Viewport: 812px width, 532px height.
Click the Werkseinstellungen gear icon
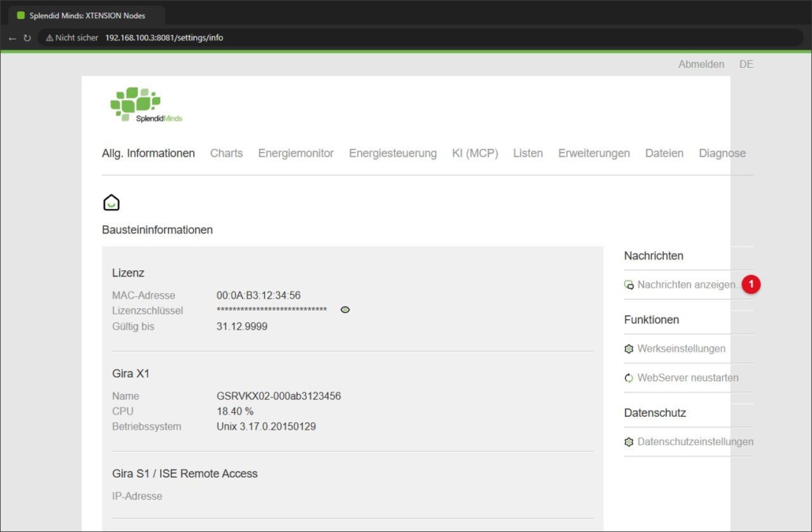(x=628, y=349)
